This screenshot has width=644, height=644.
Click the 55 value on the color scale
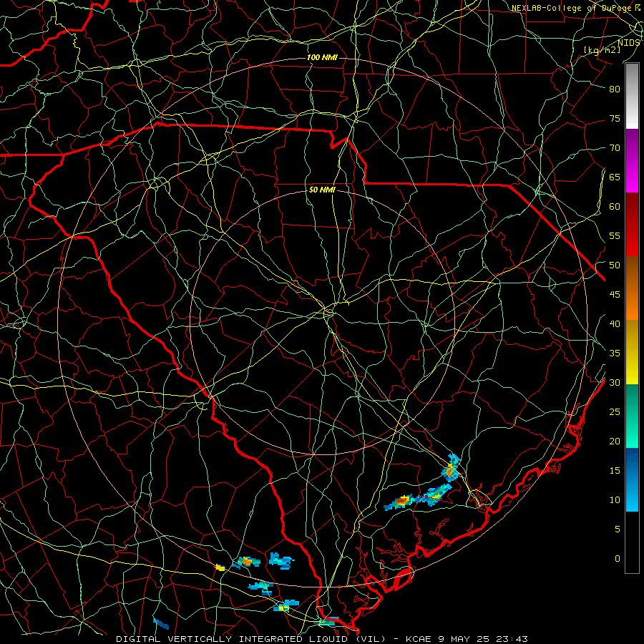615,236
